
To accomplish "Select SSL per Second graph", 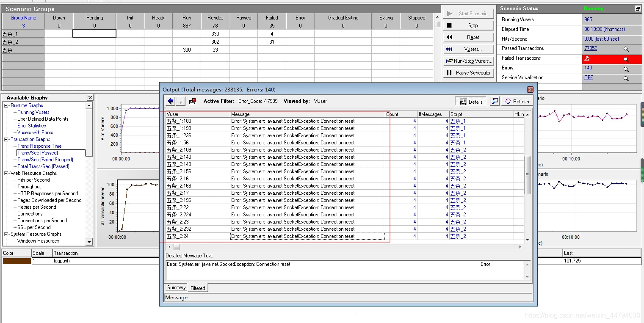I will (34, 227).
